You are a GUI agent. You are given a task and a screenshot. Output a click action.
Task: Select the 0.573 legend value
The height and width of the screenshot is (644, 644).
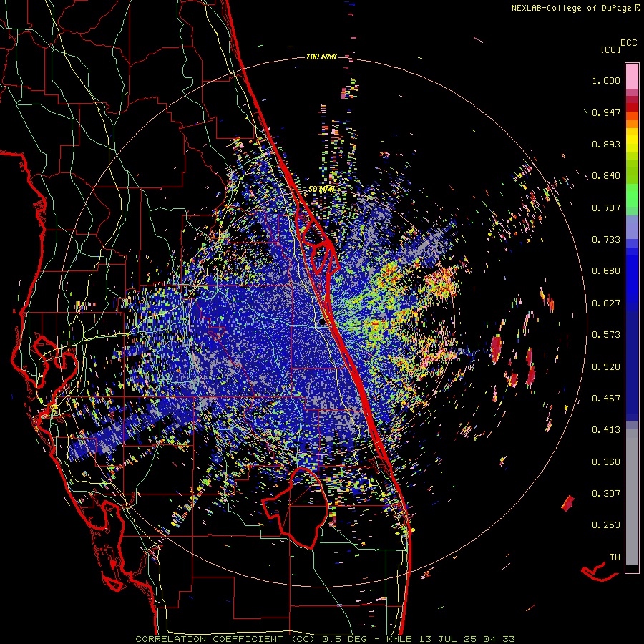click(606, 335)
